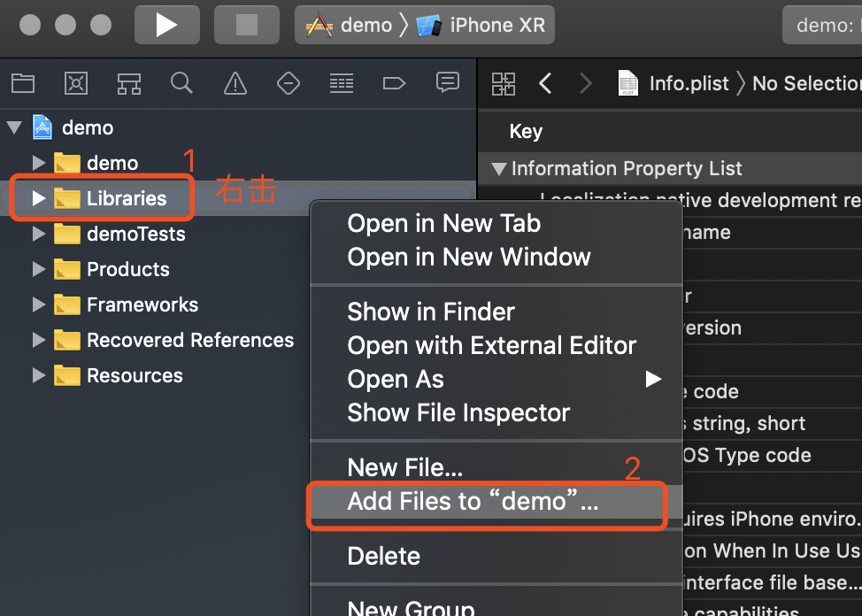Click the window minimize button

pos(65,25)
